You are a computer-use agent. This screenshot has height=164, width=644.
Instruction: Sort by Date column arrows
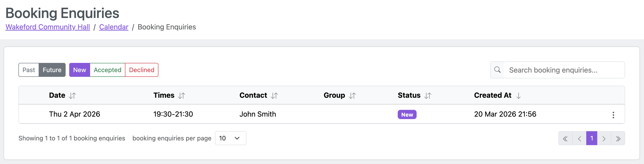(72, 95)
